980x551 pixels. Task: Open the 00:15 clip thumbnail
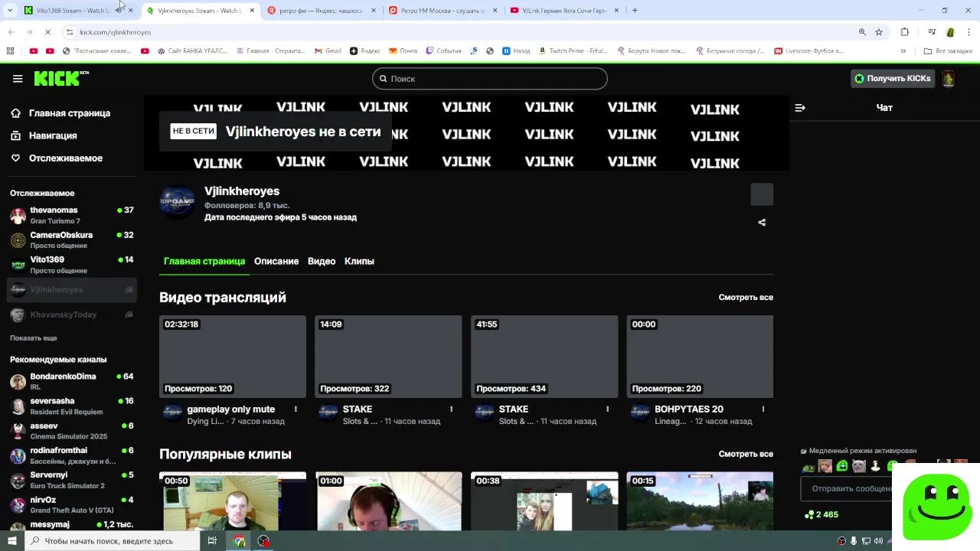(x=700, y=501)
